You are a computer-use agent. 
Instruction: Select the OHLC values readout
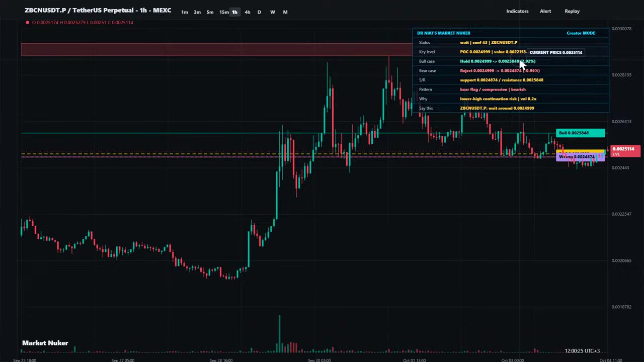pos(83,22)
